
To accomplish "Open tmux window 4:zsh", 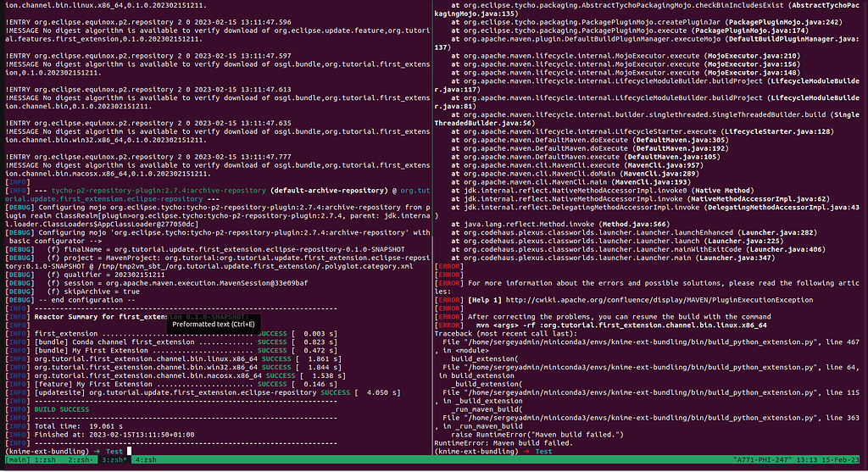I will (145, 459).
